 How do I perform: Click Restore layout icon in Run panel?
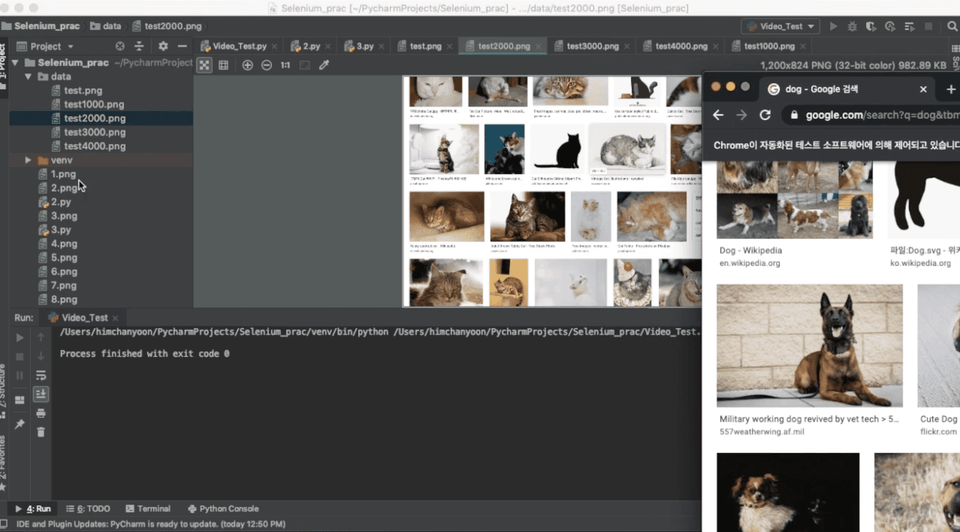pos(20,400)
